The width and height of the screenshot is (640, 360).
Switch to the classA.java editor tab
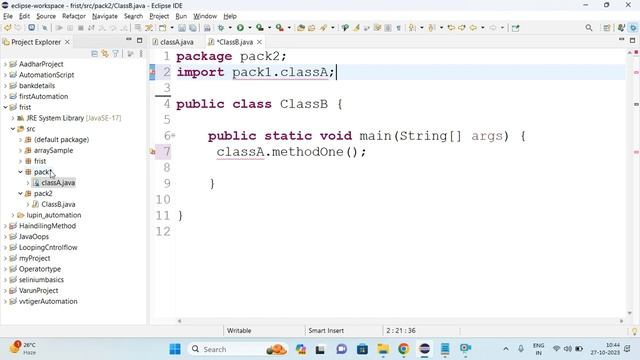(x=172, y=42)
